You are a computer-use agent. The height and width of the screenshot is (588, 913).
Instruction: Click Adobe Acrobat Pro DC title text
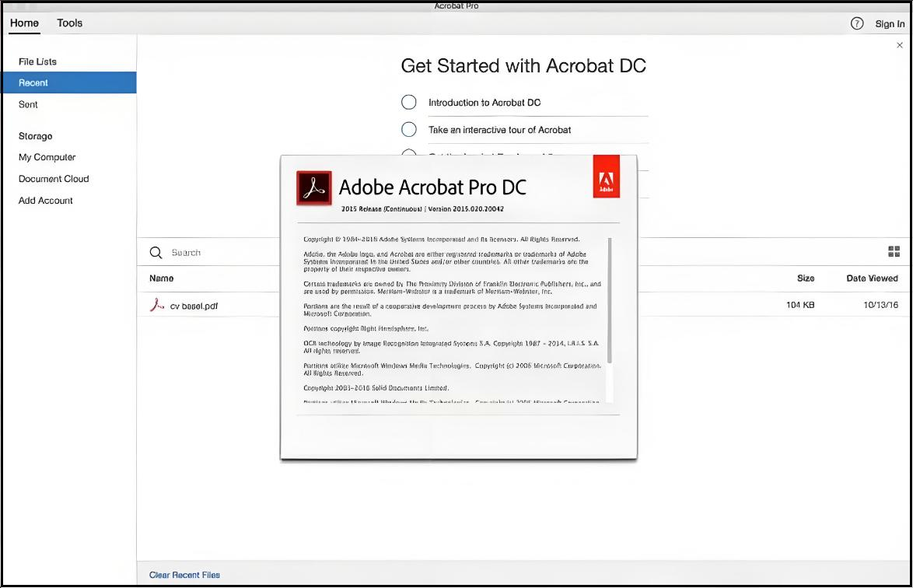[x=432, y=187]
